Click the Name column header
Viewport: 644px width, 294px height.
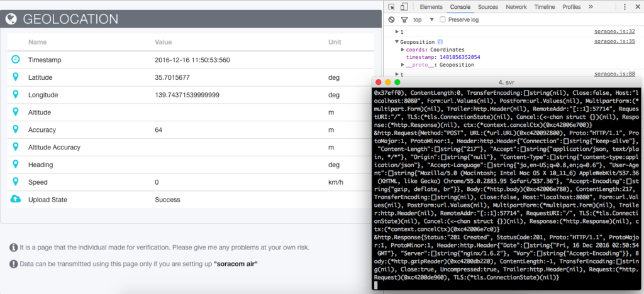click(37, 42)
